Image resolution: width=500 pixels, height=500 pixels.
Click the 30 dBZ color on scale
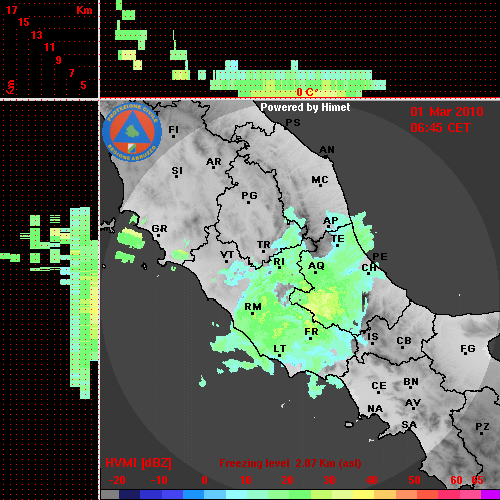(329, 494)
